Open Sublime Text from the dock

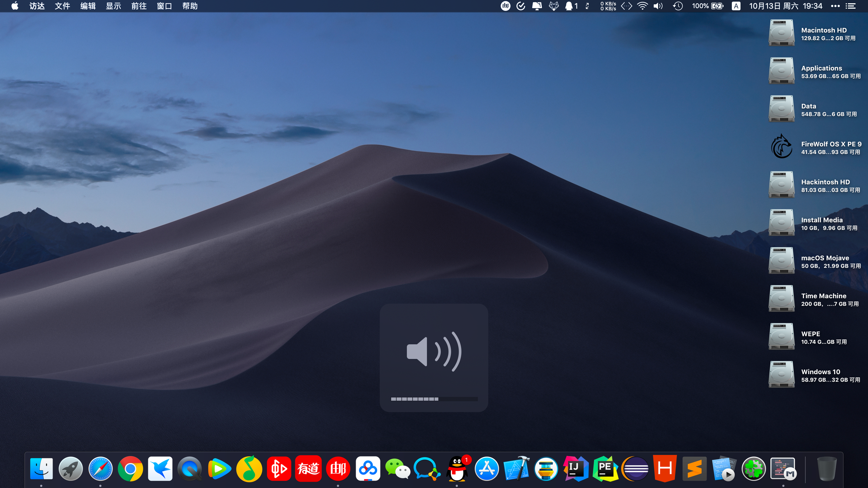[694, 468]
